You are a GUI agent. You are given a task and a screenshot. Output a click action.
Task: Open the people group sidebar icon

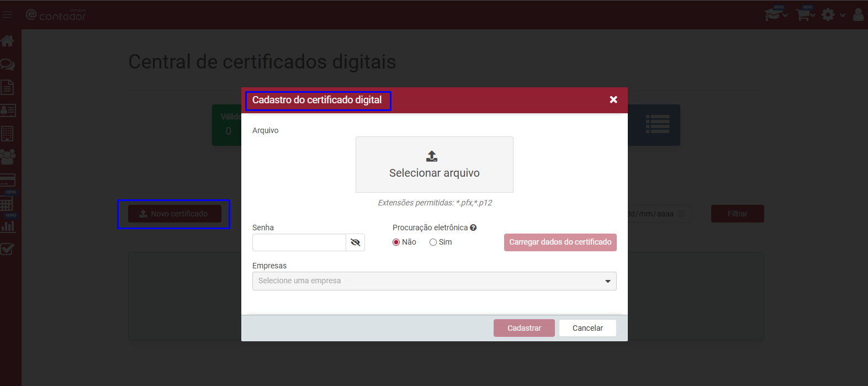(8, 157)
